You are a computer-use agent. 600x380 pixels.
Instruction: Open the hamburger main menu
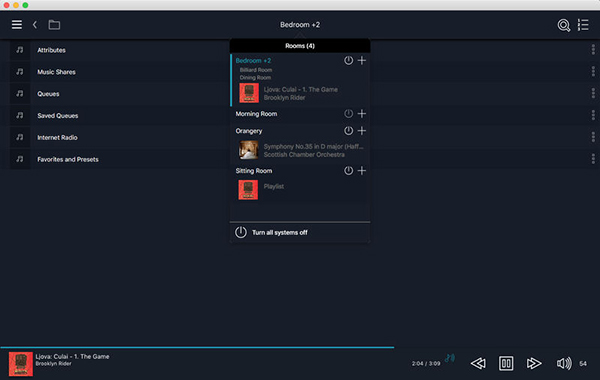(16, 25)
